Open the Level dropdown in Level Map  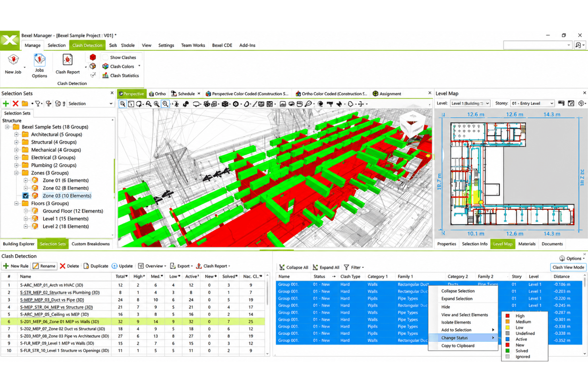pos(470,103)
